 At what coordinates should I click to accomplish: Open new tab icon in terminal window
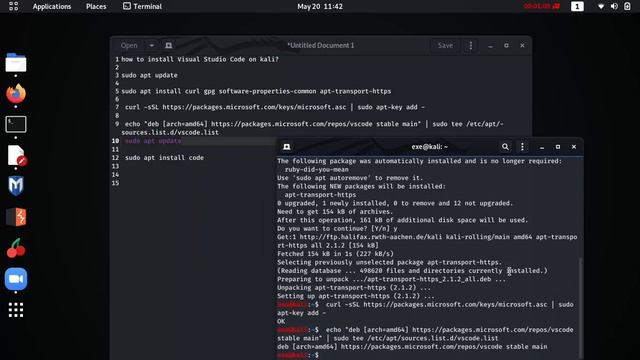pyautogui.click(x=287, y=147)
